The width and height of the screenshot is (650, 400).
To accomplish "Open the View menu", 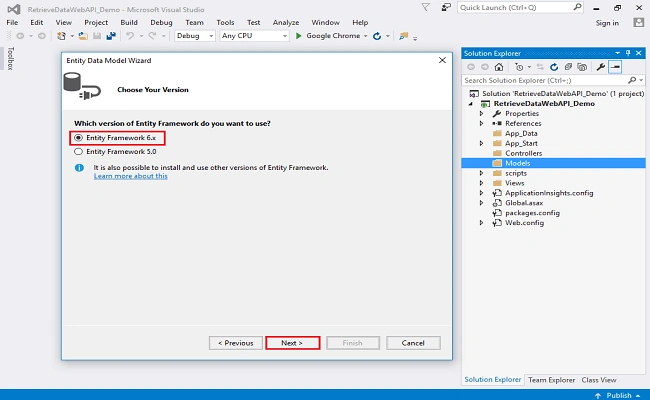I will (63, 22).
